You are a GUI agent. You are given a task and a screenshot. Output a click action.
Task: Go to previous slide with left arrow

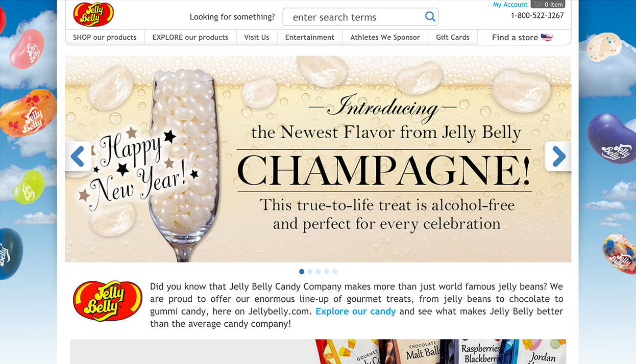[x=78, y=156]
